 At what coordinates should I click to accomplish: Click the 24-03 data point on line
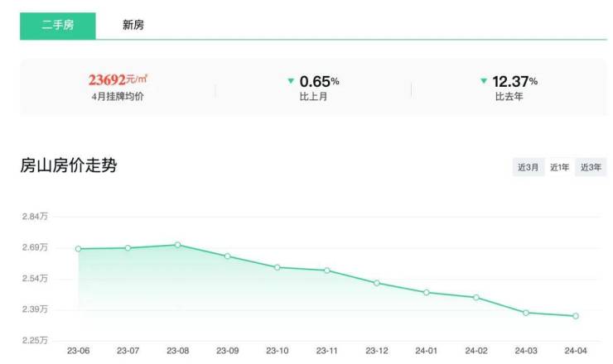tap(525, 313)
